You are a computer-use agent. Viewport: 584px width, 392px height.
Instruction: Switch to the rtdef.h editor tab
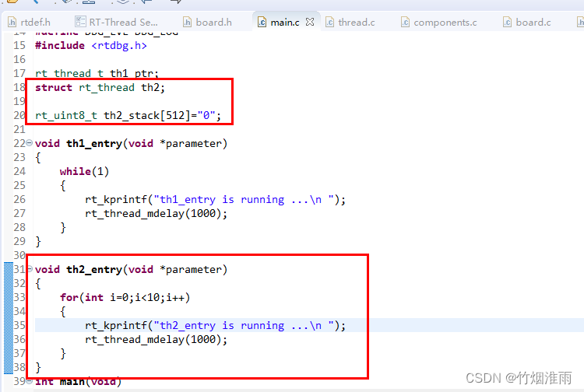click(30, 23)
